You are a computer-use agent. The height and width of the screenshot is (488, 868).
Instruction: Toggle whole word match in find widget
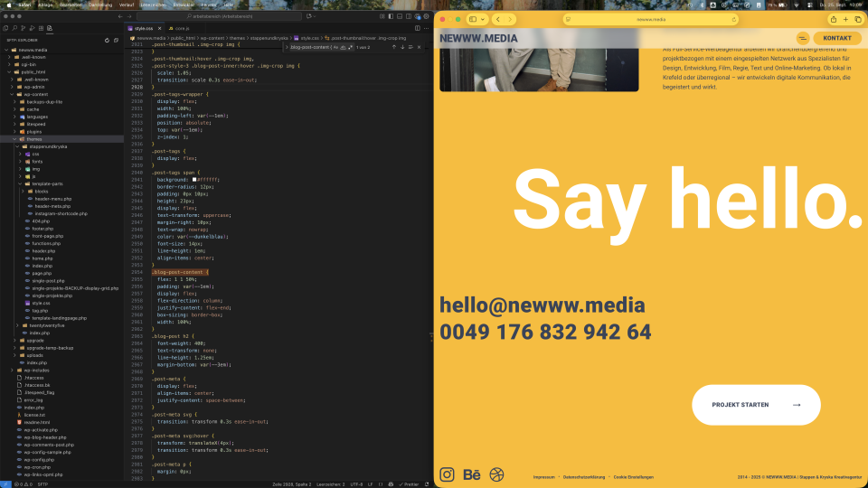click(343, 48)
